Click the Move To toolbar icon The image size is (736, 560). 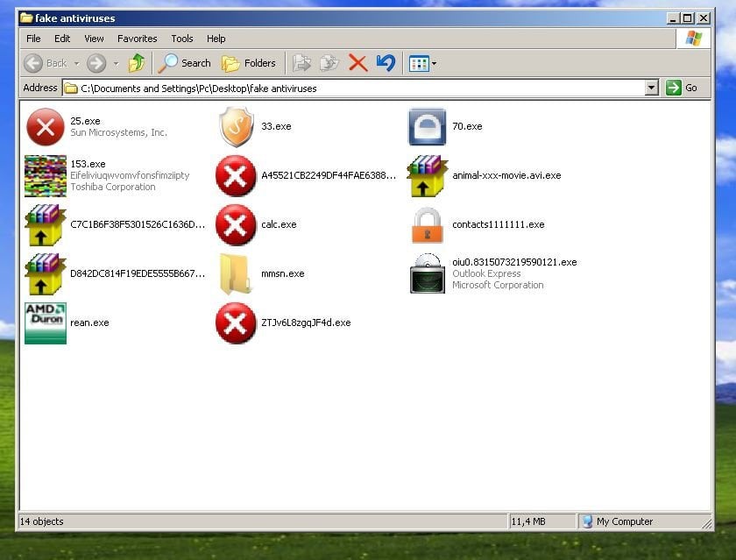pyautogui.click(x=301, y=63)
